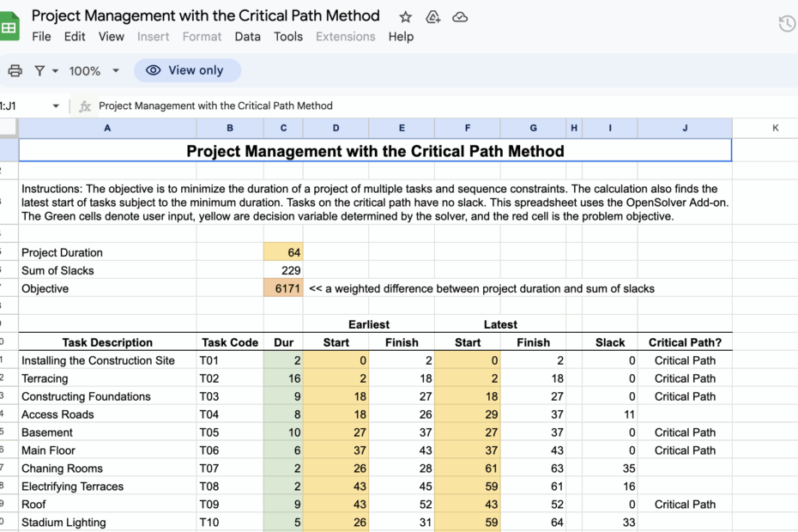Open the Print dialog via printer icon
Screen dimensions: 798x532
click(15, 70)
